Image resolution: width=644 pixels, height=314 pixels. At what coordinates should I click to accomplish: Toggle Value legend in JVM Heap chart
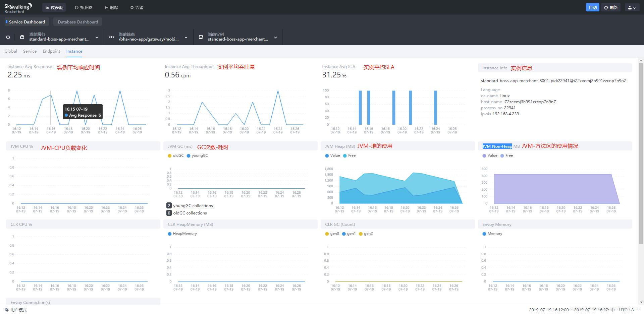tap(332, 155)
